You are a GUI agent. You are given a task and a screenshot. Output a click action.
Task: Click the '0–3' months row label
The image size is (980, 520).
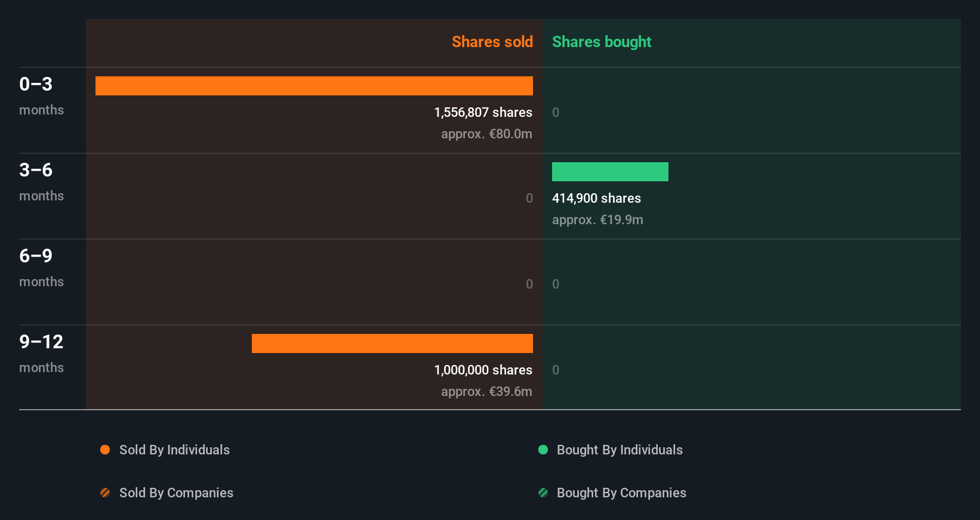[x=36, y=84]
